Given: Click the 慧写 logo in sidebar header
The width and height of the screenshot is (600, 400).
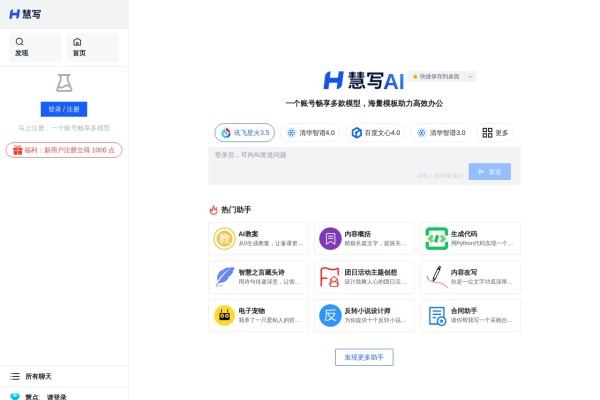Looking at the screenshot, I should pyautogui.click(x=25, y=14).
